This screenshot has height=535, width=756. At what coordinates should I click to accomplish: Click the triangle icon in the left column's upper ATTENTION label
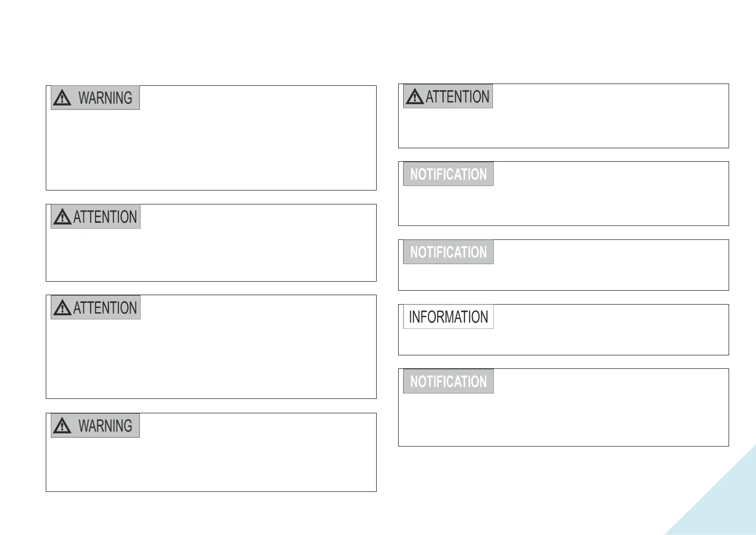pos(62,217)
